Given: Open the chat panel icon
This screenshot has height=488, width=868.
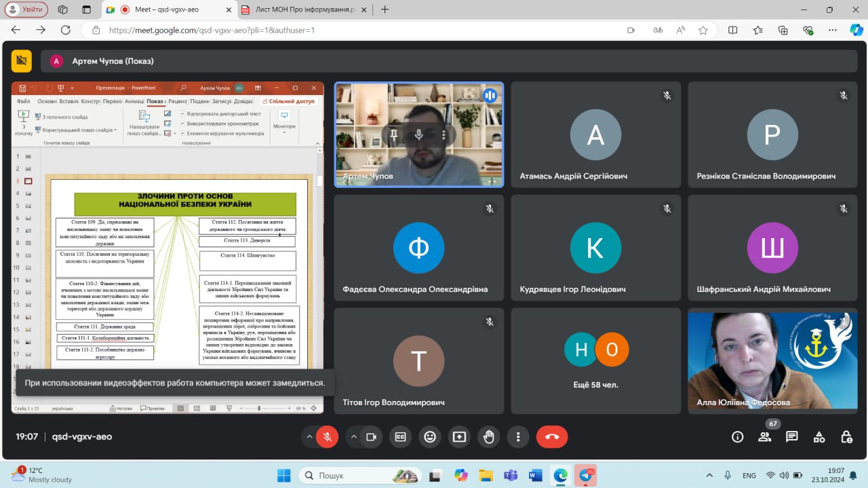Looking at the screenshot, I should [791, 437].
